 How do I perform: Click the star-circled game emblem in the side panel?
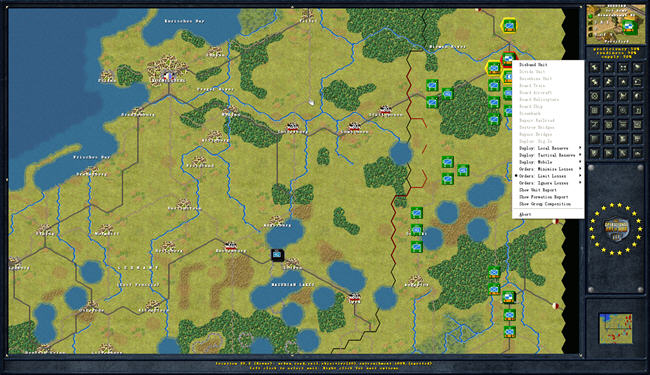(616, 228)
